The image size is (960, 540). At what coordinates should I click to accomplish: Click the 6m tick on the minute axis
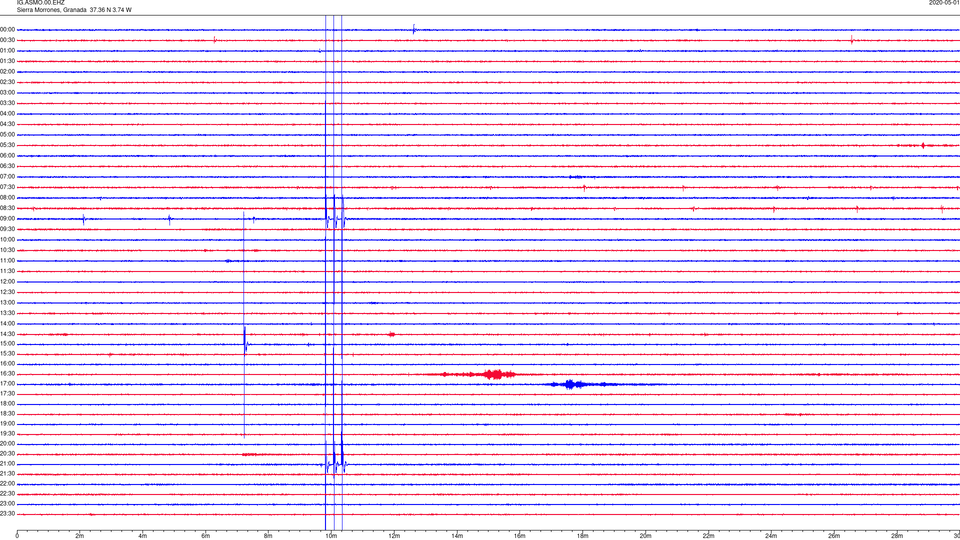[206, 536]
